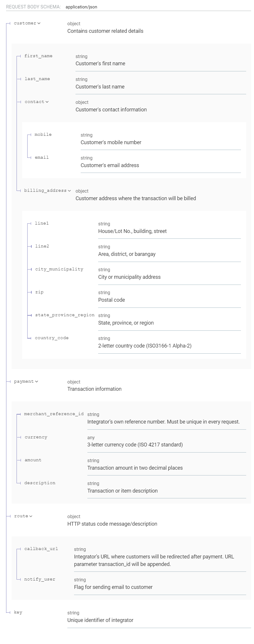
Task: Click the currency field row
Action: (x=36, y=437)
